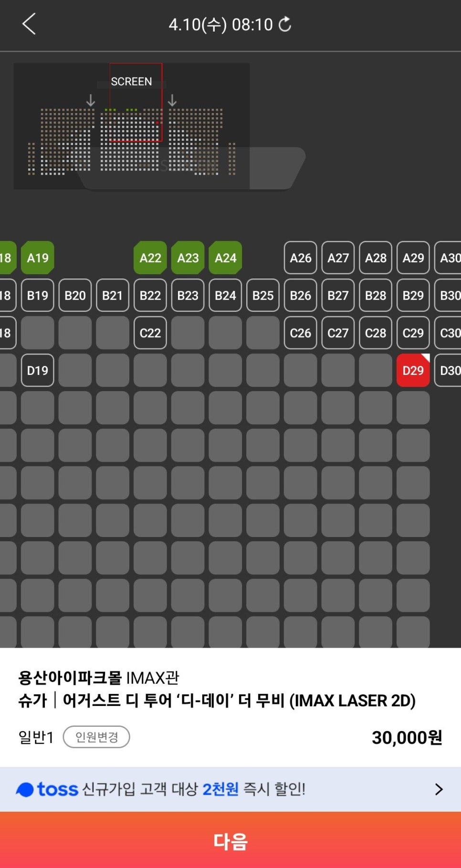Select seat A24 in green
Viewport: 461px width, 868px height.
click(x=225, y=258)
